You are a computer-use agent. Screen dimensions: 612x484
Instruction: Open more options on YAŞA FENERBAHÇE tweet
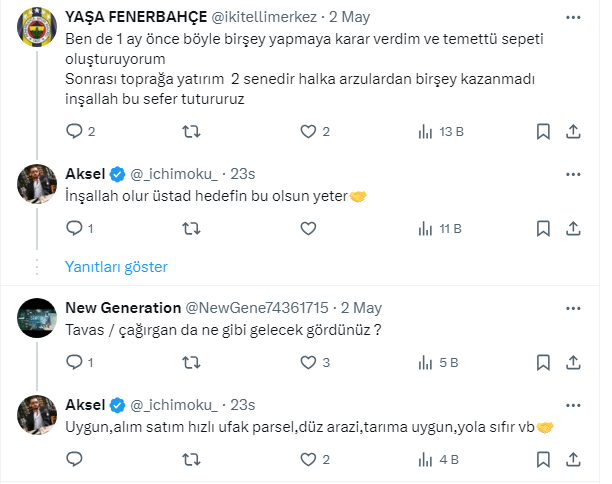click(x=572, y=18)
